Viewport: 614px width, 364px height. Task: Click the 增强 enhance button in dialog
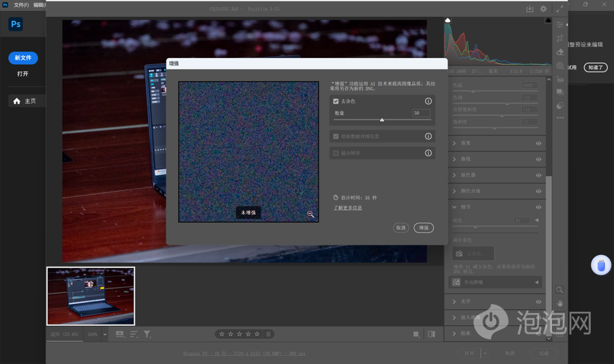424,228
